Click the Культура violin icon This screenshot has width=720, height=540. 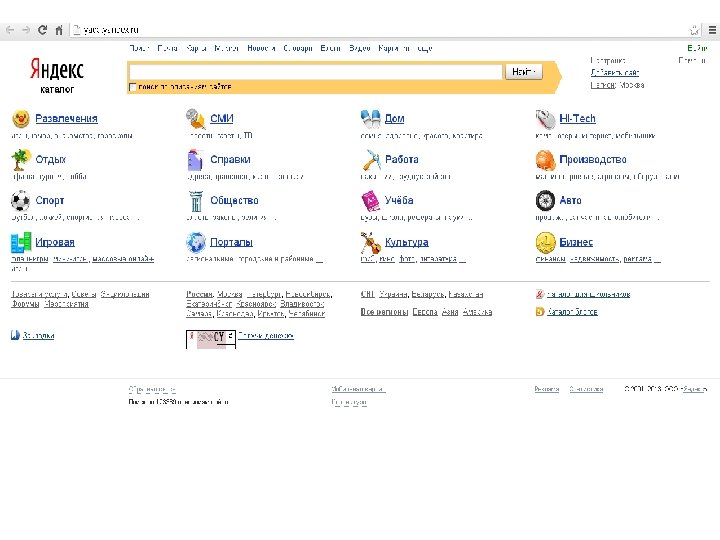pos(371,242)
